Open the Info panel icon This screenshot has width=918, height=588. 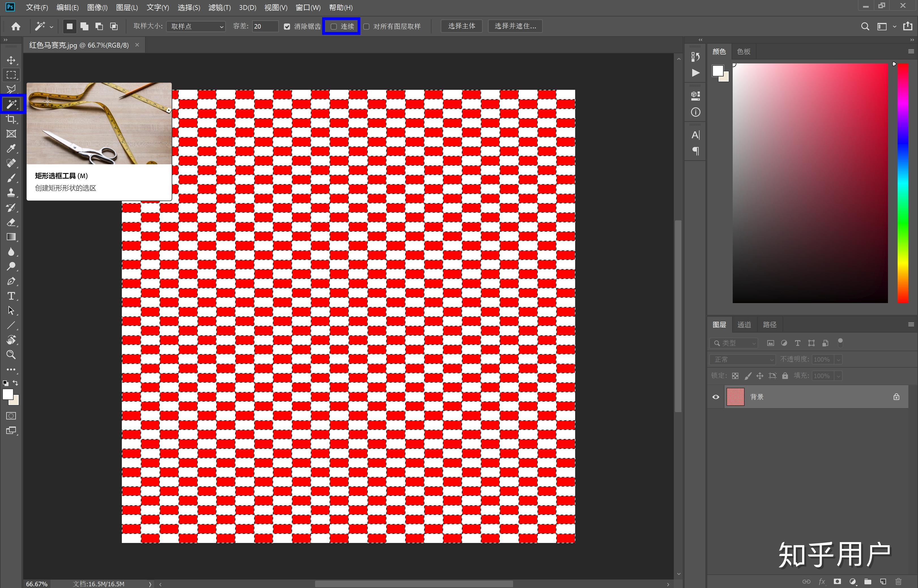[695, 112]
